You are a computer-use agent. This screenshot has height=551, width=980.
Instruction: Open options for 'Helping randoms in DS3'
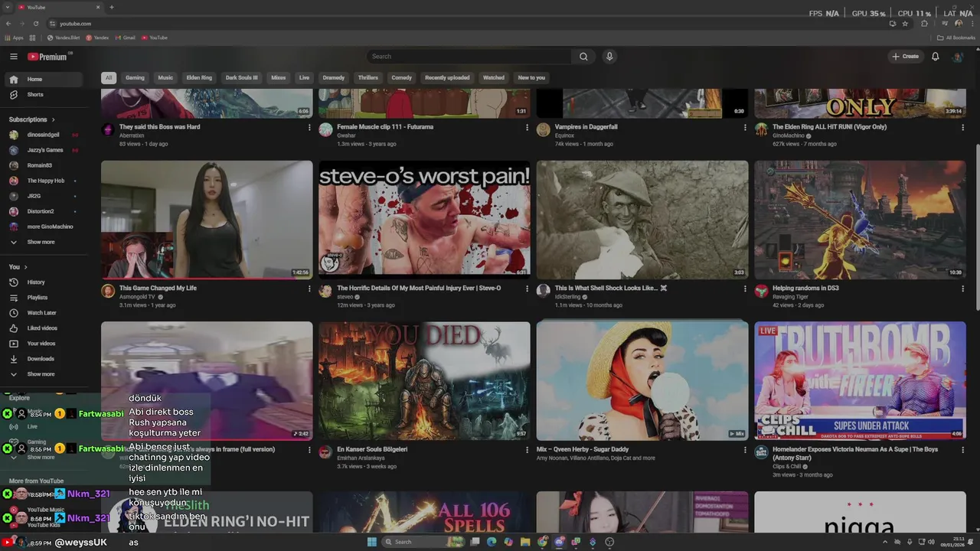(x=962, y=289)
